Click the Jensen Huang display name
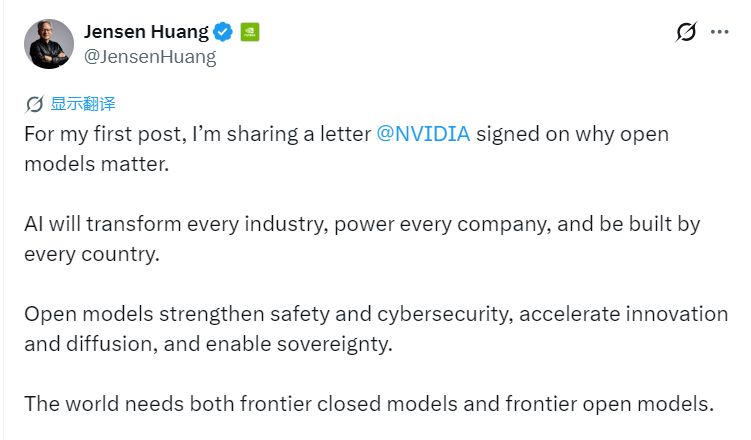Screen dimensions: 751x440 147,32
